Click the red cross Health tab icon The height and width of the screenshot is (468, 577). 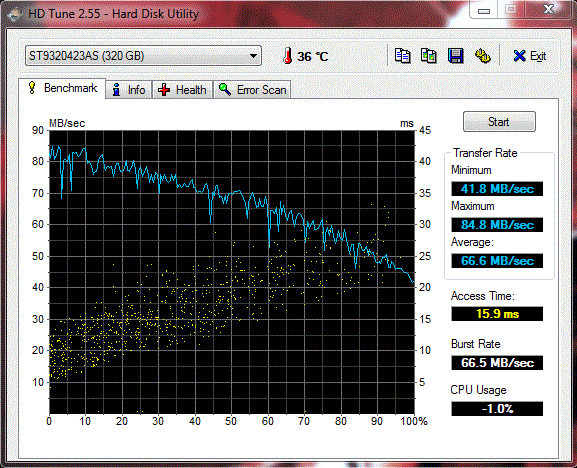164,90
